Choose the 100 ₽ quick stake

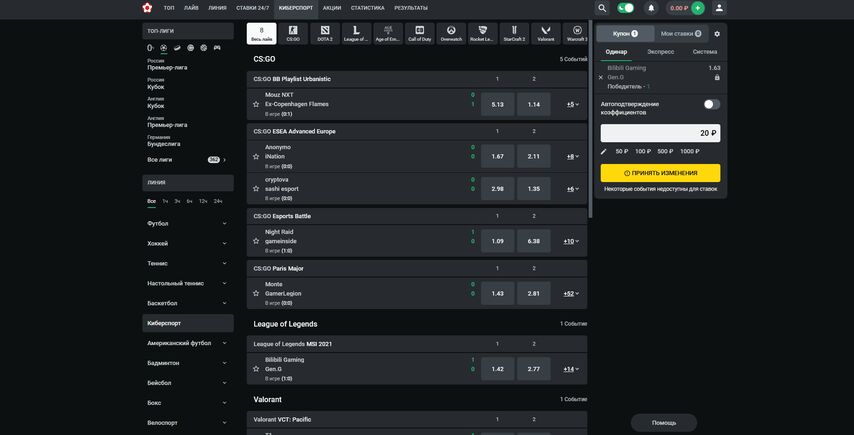coord(643,151)
